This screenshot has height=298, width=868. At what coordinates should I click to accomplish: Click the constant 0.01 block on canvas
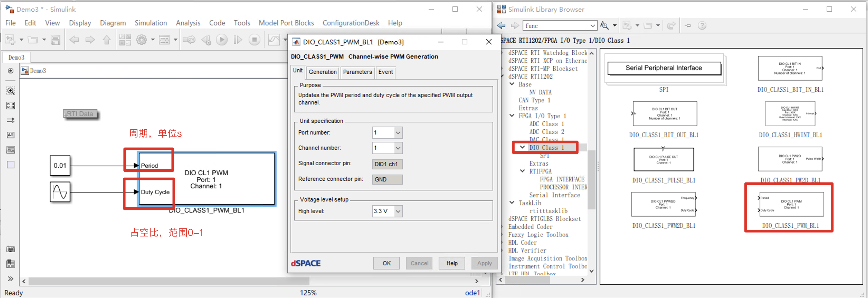pyautogui.click(x=60, y=165)
